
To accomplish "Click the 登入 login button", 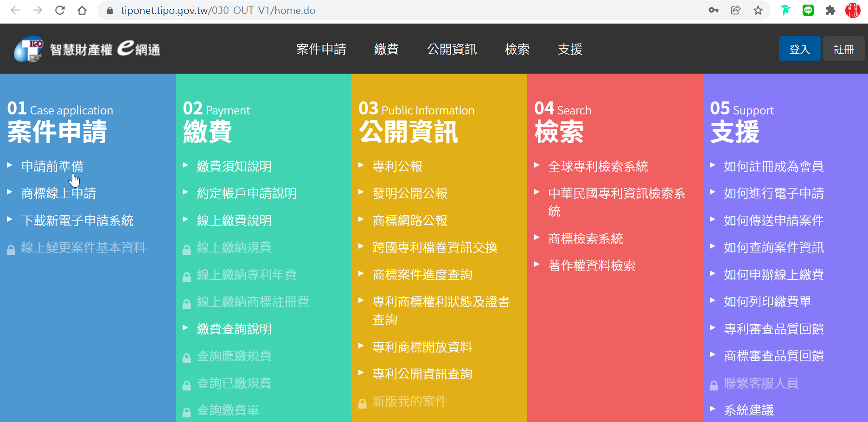I will coord(799,49).
